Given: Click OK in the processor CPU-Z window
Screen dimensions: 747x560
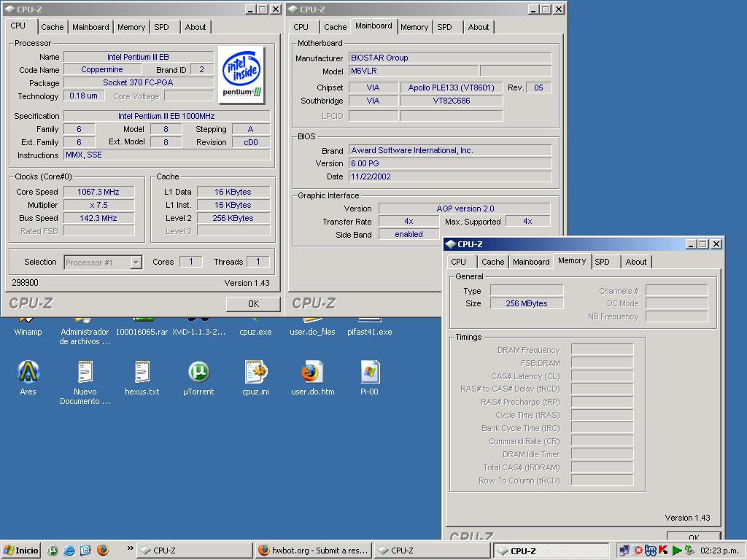Looking at the screenshot, I should pyautogui.click(x=253, y=304).
